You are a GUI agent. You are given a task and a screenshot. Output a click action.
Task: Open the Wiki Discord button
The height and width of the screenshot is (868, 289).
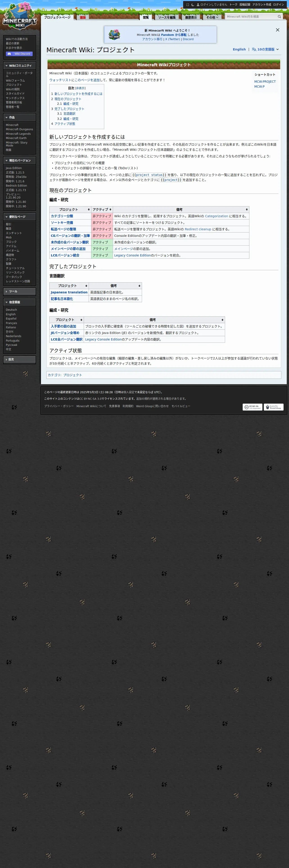(x=19, y=54)
